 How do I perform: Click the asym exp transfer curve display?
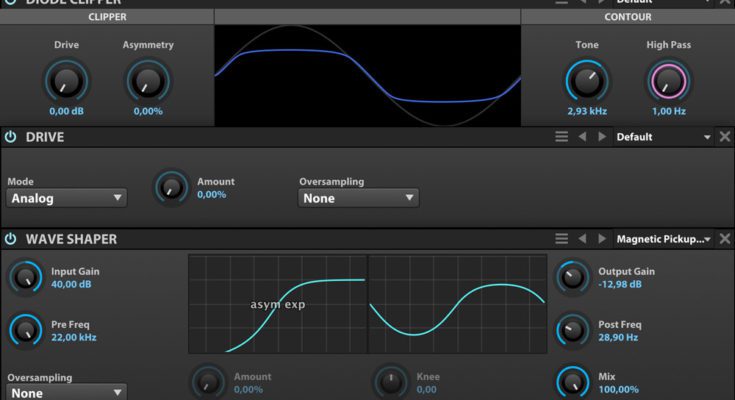click(x=277, y=303)
